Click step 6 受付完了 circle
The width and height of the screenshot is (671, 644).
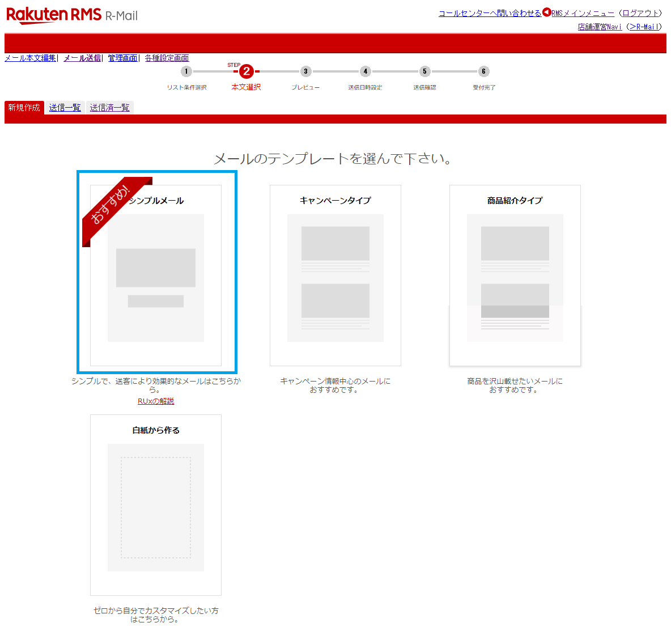coord(483,71)
